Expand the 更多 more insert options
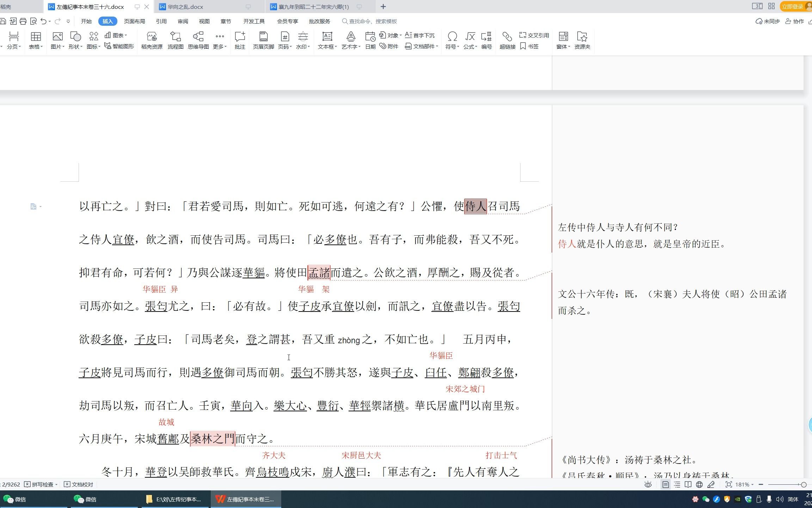Image resolution: width=812 pixels, height=508 pixels. point(220,40)
